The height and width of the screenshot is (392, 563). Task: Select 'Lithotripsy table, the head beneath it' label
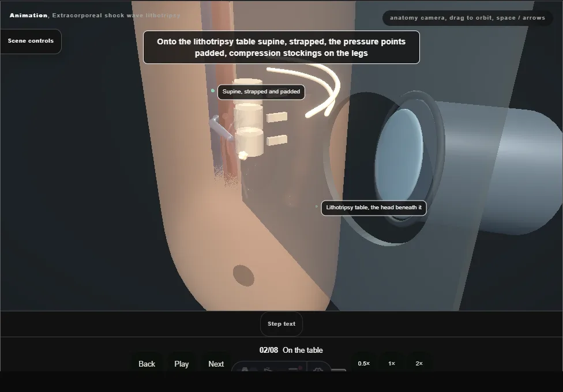click(374, 208)
